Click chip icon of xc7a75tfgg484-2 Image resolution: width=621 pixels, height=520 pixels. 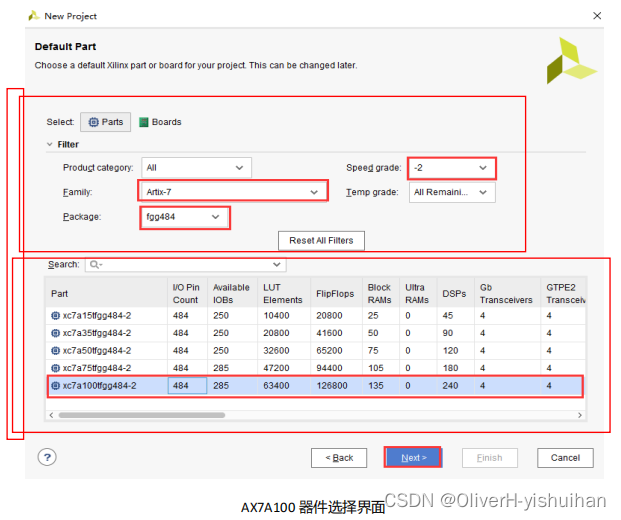(55, 368)
